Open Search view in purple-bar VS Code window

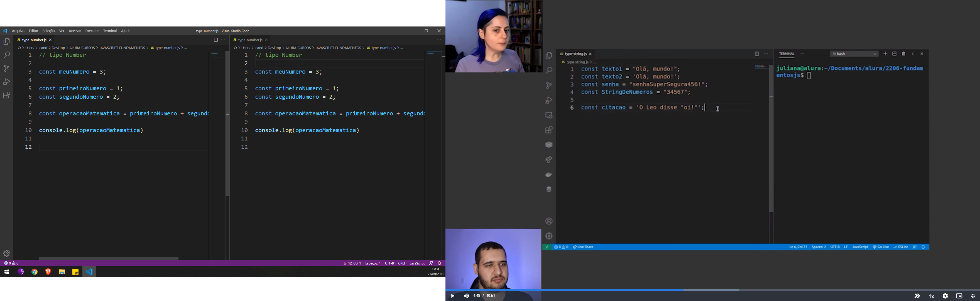tap(6, 55)
